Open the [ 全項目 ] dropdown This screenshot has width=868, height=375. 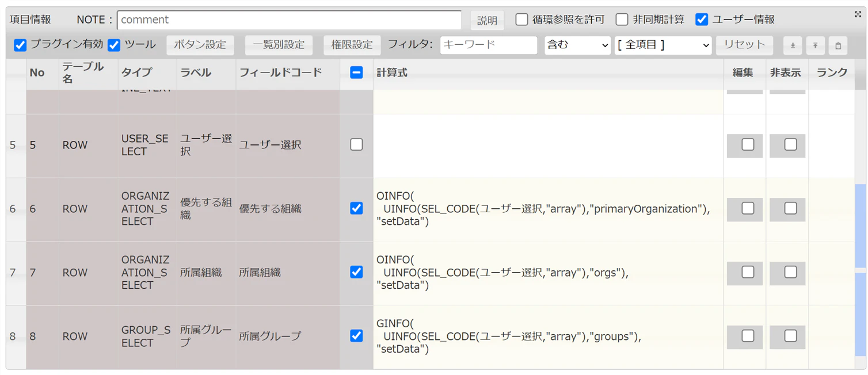pyautogui.click(x=663, y=45)
